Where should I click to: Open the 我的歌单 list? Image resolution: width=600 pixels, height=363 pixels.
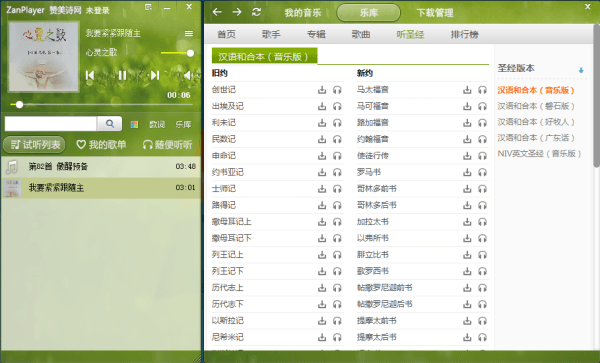(101, 145)
